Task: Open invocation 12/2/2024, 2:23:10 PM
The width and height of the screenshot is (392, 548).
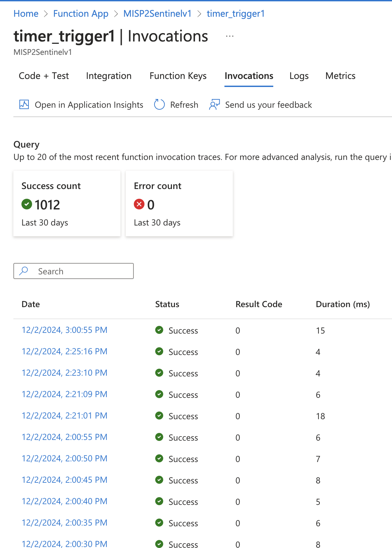Action: tap(65, 373)
